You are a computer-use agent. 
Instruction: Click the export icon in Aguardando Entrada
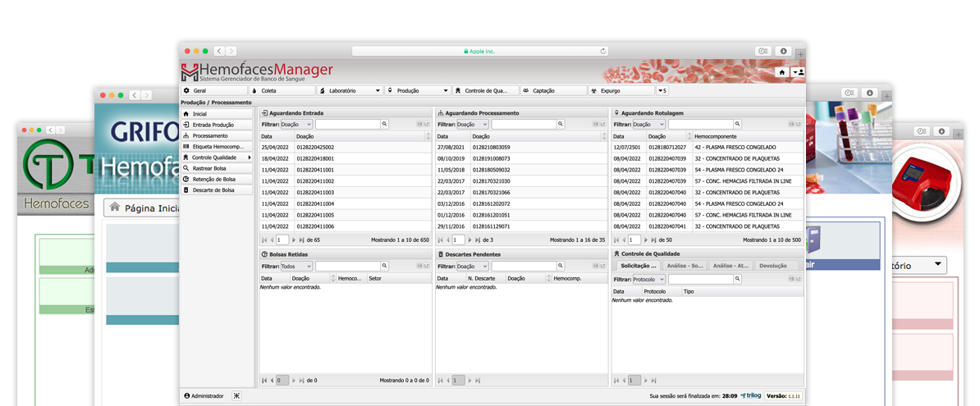(427, 125)
